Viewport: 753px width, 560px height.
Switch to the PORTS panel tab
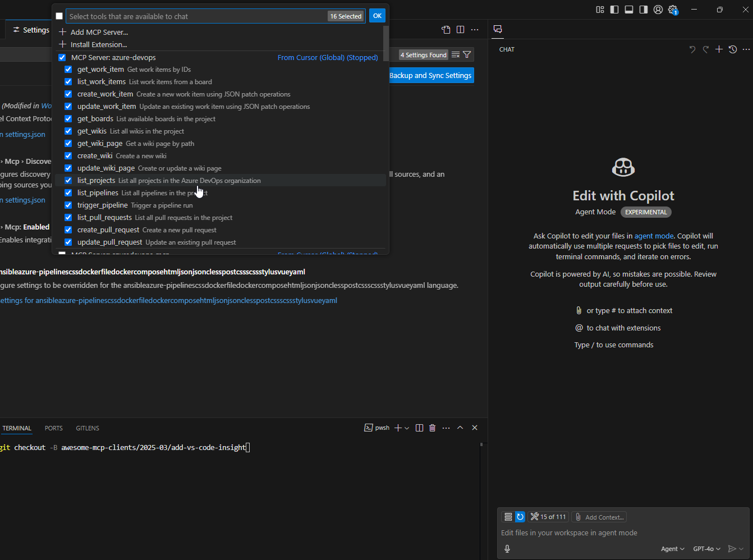tap(54, 428)
